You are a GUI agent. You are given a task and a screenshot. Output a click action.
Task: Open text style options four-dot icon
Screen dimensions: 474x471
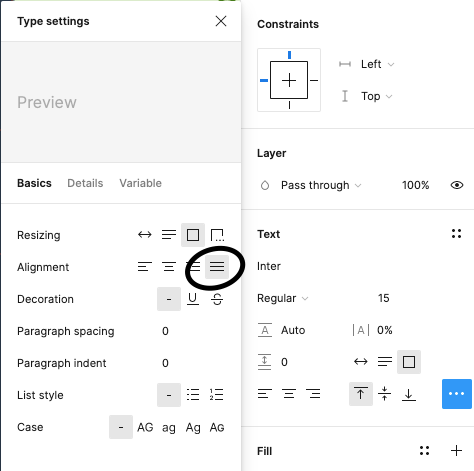click(456, 234)
